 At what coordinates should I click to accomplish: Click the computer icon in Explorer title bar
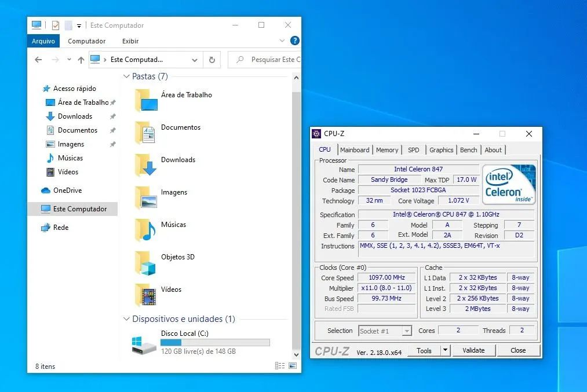point(37,25)
